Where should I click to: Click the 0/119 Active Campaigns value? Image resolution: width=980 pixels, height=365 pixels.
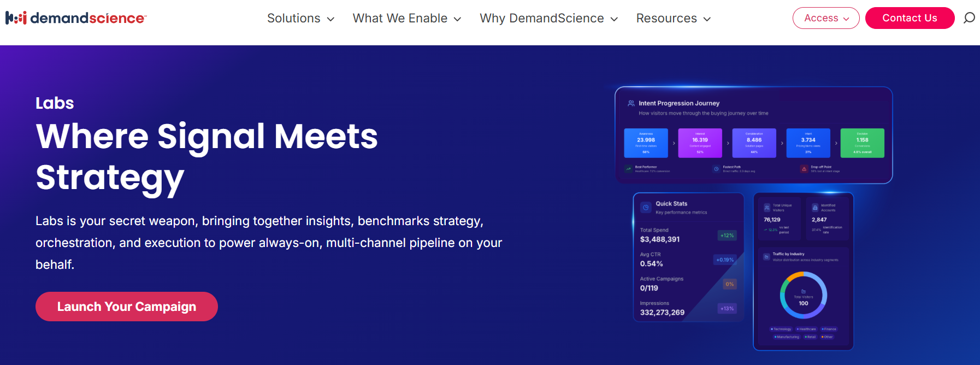pyautogui.click(x=649, y=288)
